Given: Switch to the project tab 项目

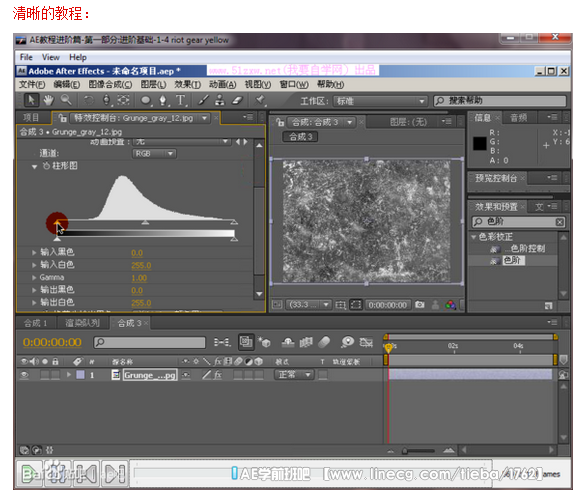Looking at the screenshot, I should pyautogui.click(x=31, y=118).
